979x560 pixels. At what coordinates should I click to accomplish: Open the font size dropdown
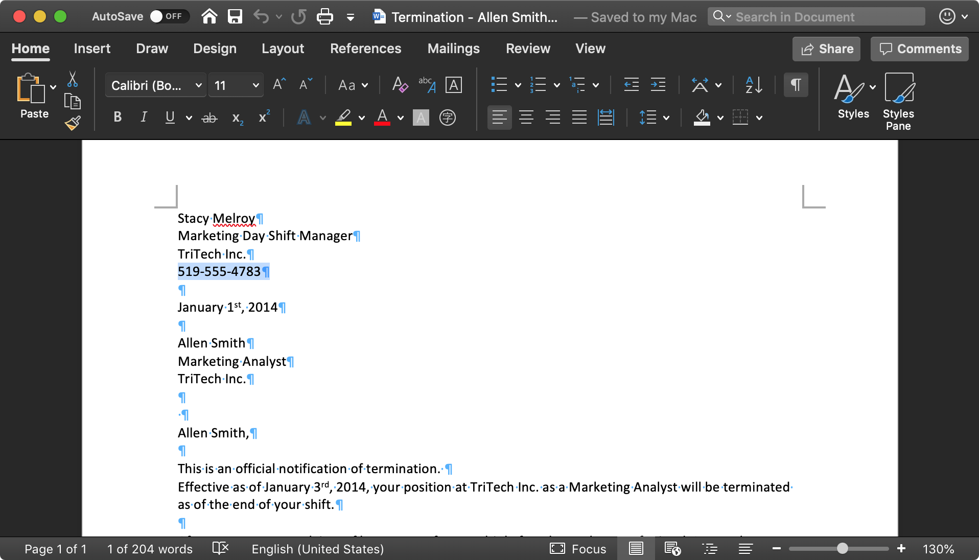(x=255, y=85)
